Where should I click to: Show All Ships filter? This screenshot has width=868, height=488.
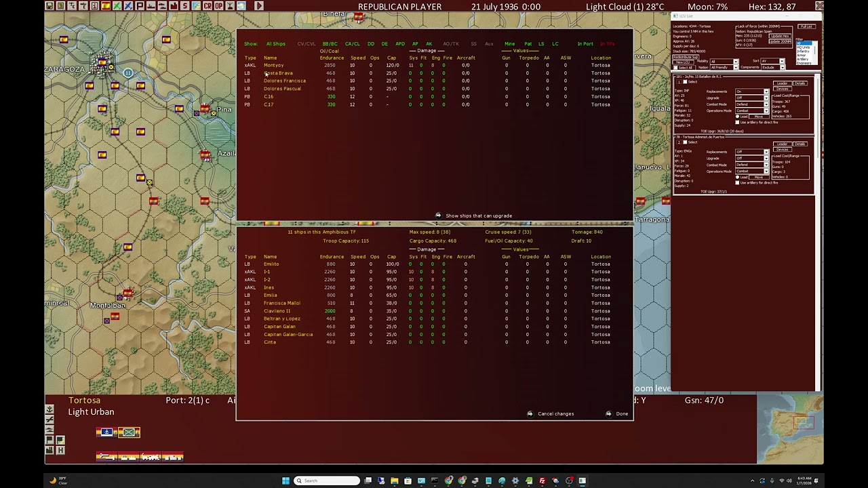(276, 44)
